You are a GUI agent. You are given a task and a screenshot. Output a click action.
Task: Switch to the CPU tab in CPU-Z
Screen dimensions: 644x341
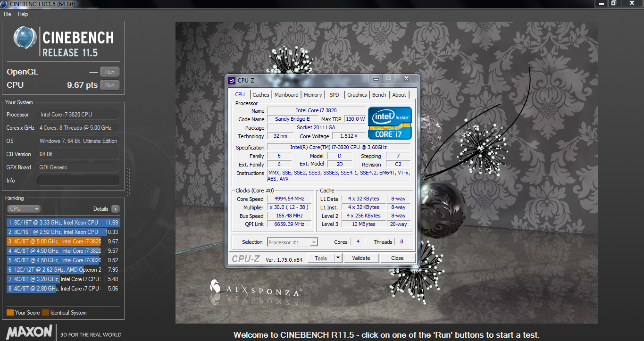click(240, 95)
